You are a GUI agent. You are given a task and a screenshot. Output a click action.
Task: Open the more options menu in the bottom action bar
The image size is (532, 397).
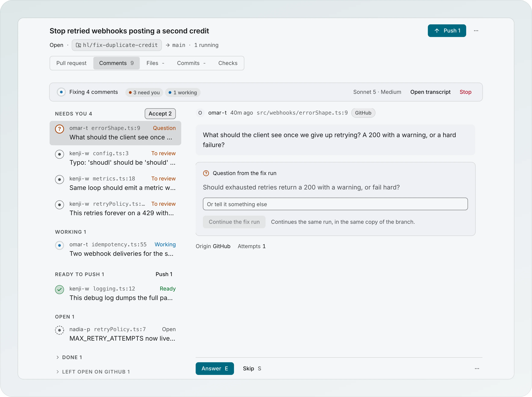477,369
